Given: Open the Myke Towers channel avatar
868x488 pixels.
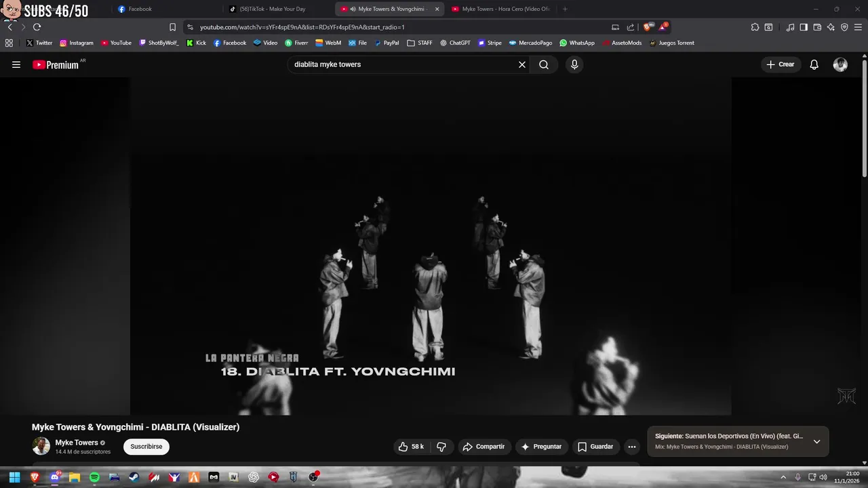Looking at the screenshot, I should click(41, 446).
